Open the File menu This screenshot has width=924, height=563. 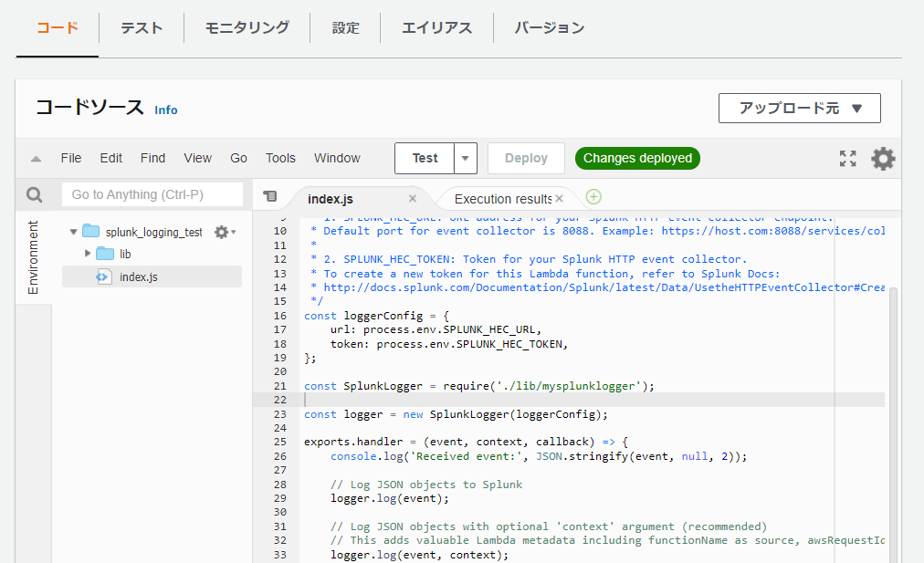(x=70, y=159)
